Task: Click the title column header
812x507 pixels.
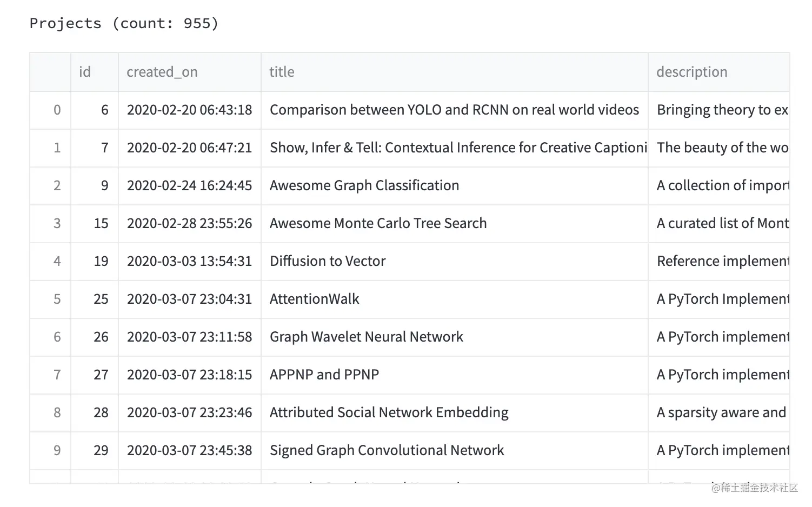Action: point(282,72)
